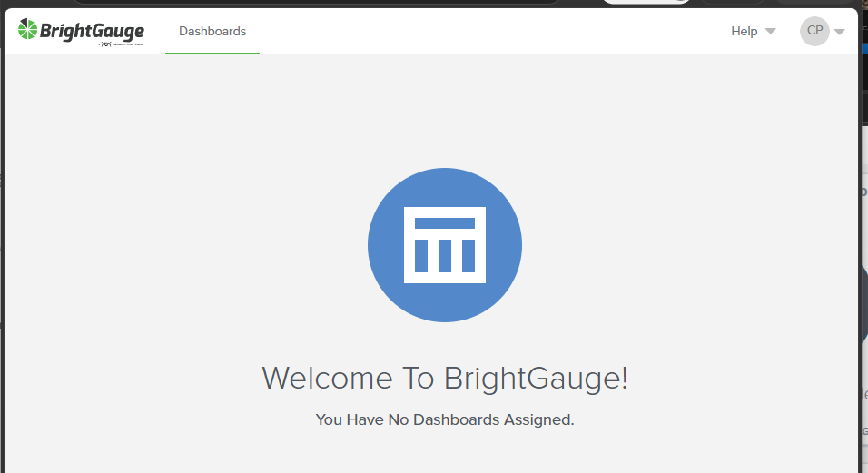
Task: Click the CP user avatar
Action: click(814, 31)
